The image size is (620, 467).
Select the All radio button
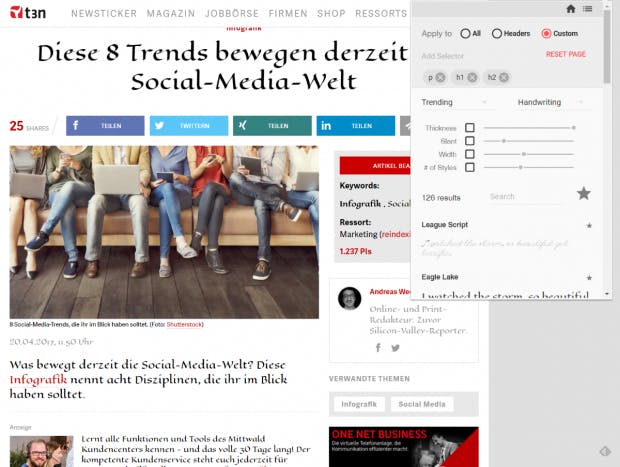click(465, 34)
